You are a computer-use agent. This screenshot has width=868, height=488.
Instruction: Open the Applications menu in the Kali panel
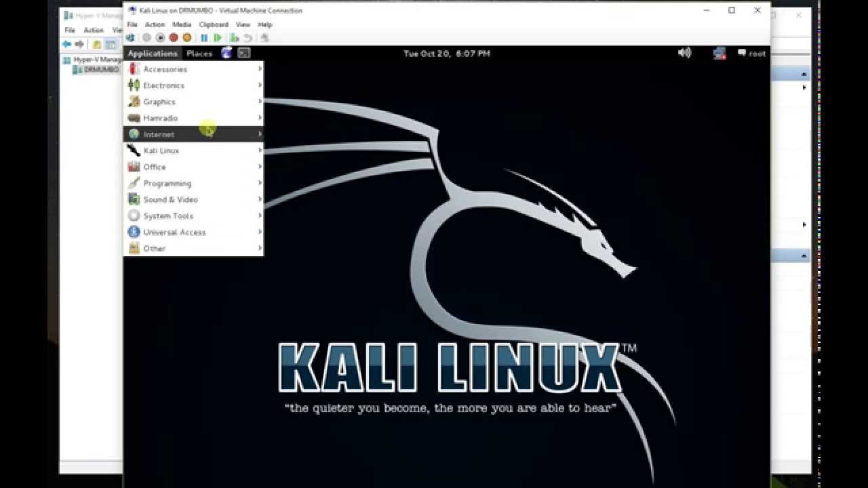click(x=153, y=54)
